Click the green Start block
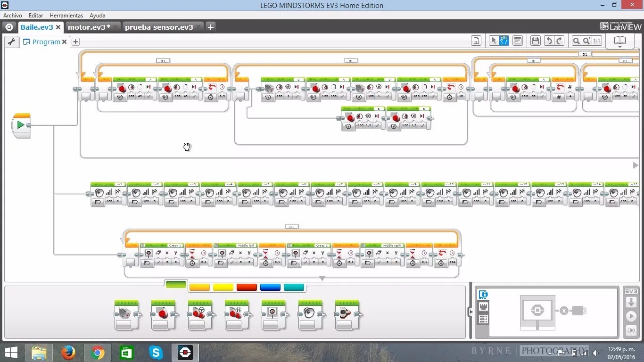This screenshot has height=362, width=644. [21, 125]
